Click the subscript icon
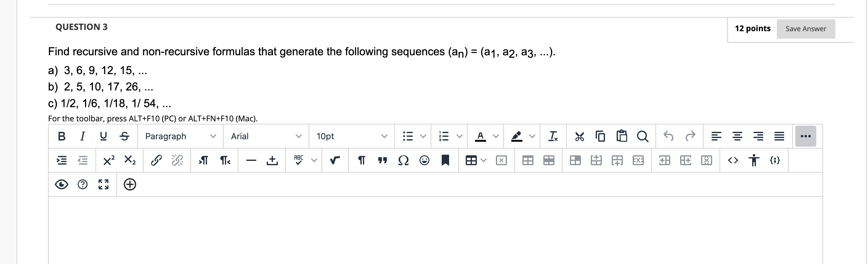This screenshot has height=264, width=868. (x=130, y=160)
